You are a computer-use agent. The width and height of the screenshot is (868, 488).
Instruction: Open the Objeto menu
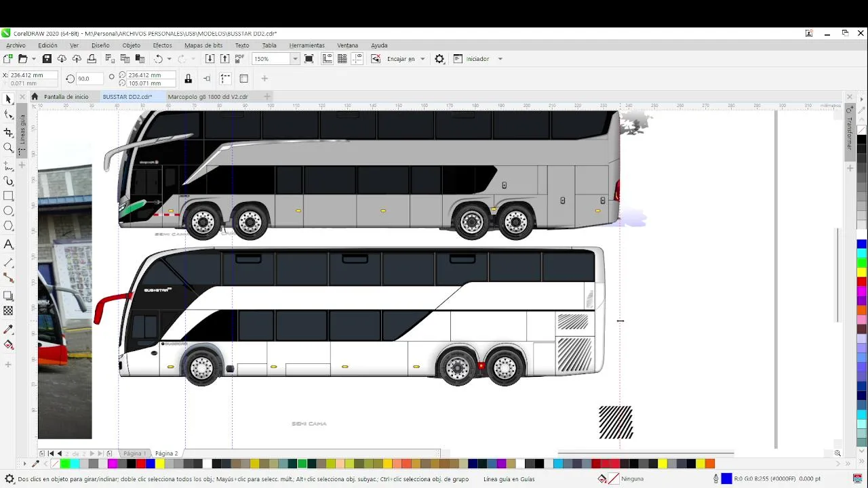131,45
